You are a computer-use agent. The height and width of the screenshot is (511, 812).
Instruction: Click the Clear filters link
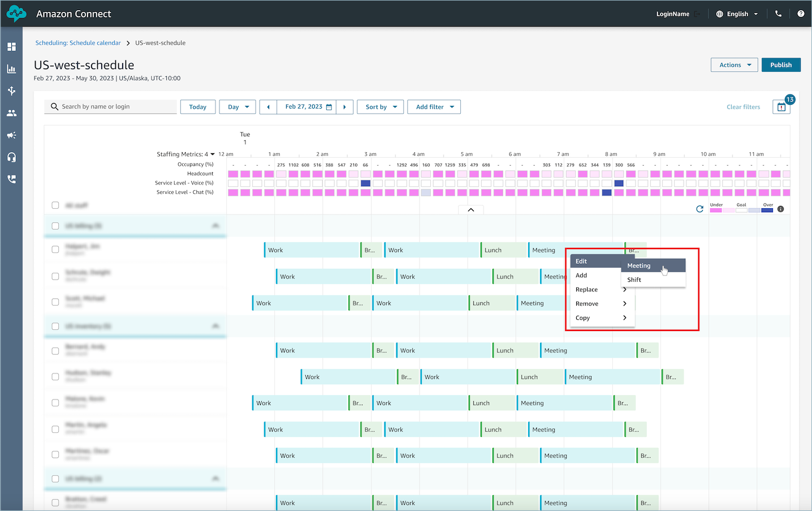743,107
